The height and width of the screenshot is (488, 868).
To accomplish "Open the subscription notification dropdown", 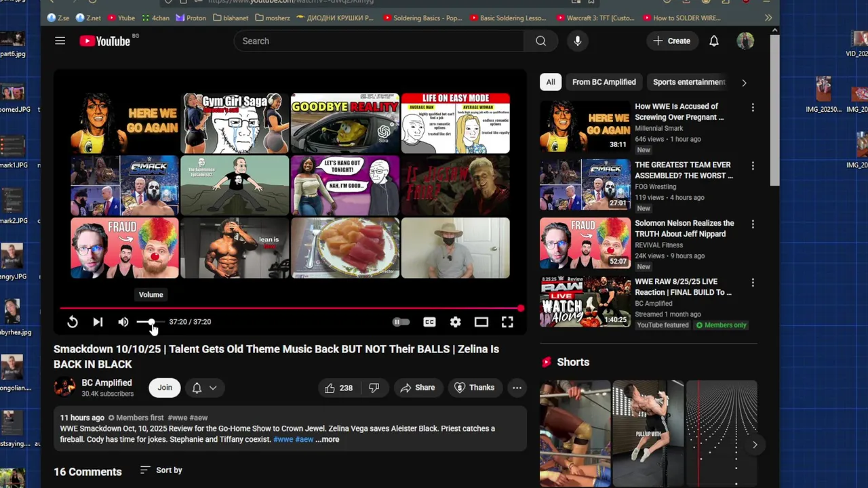I will (x=204, y=388).
